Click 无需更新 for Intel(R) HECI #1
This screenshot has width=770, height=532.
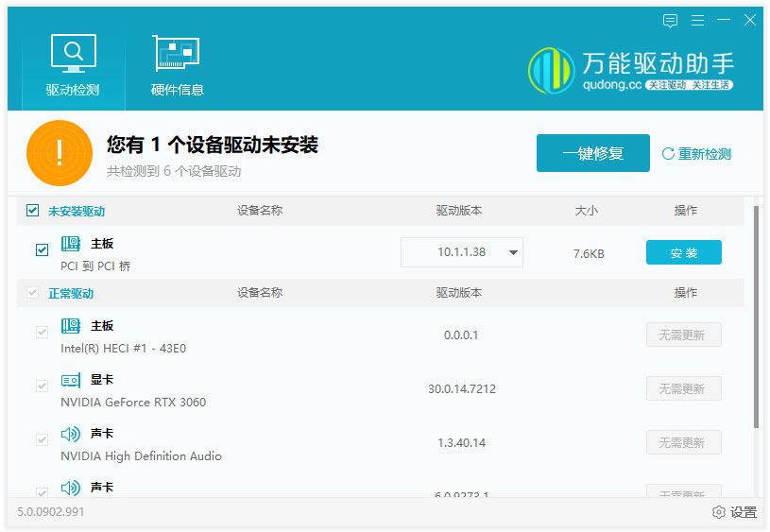684,335
